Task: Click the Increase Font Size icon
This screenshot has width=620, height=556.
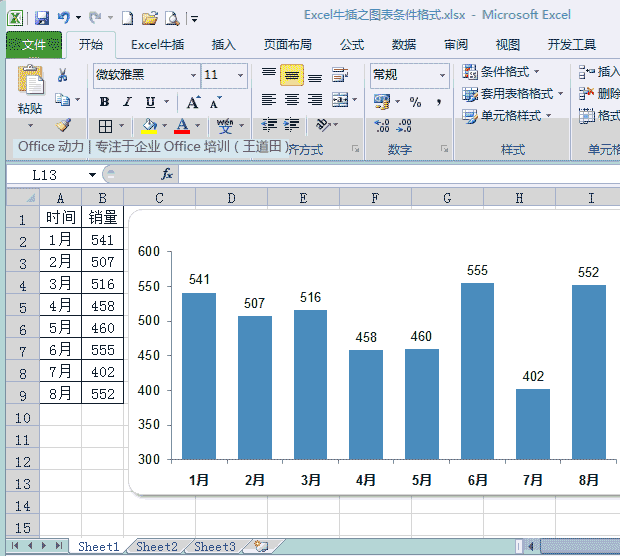Action: point(193,102)
